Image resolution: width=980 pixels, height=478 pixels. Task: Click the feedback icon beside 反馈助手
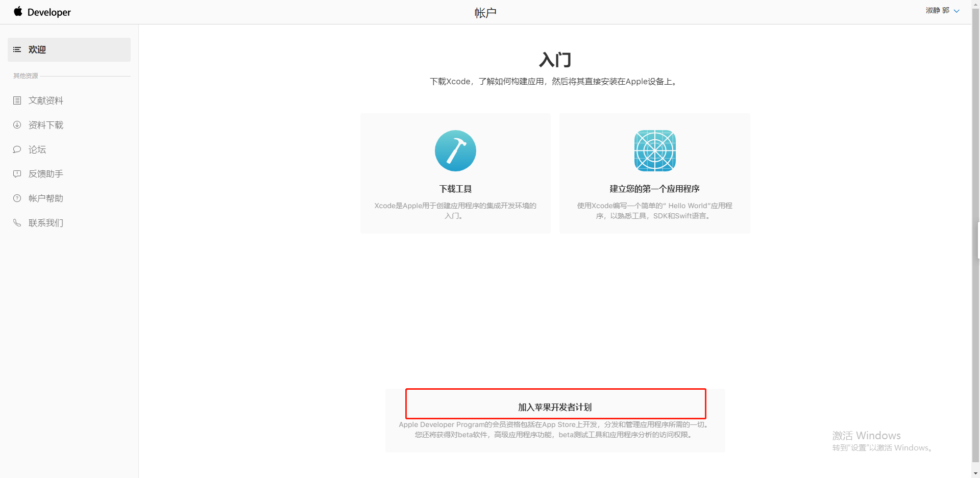pos(17,174)
